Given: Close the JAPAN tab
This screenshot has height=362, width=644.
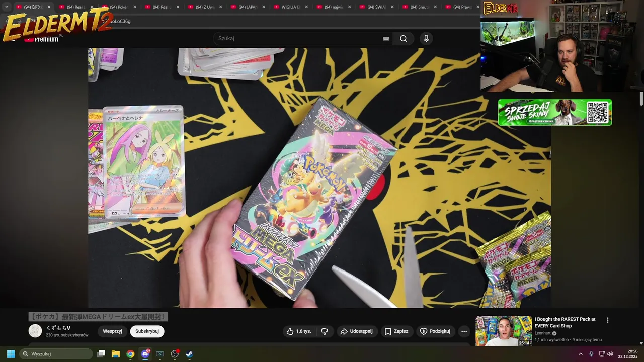Looking at the screenshot, I should [263, 7].
